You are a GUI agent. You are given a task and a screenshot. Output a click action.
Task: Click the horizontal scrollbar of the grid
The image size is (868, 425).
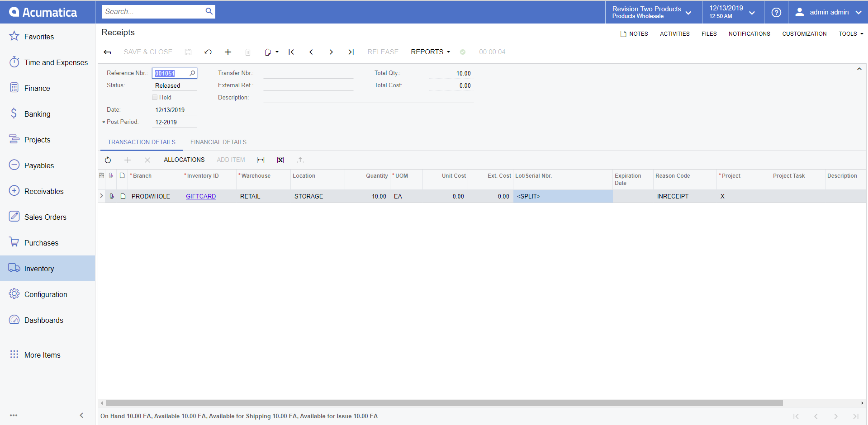tap(444, 403)
